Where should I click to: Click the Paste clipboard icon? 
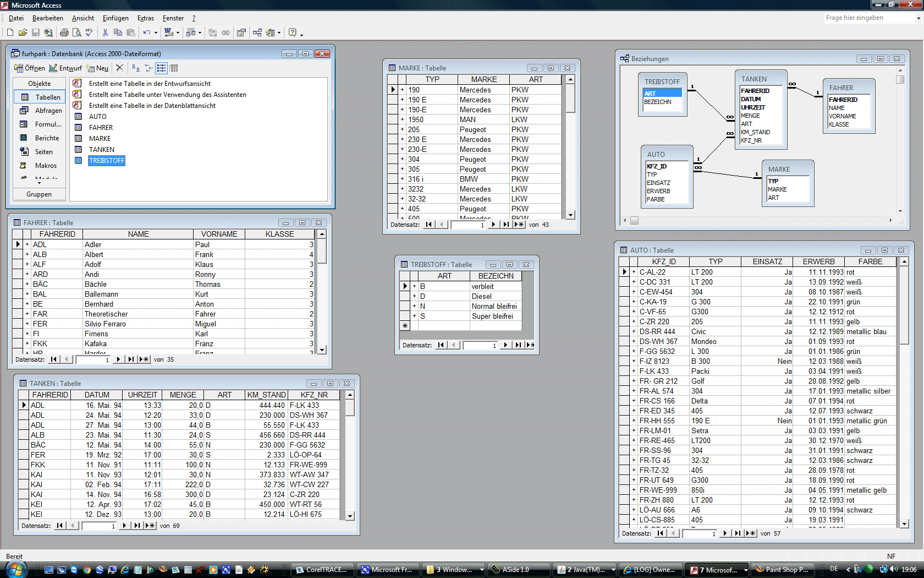click(x=130, y=32)
